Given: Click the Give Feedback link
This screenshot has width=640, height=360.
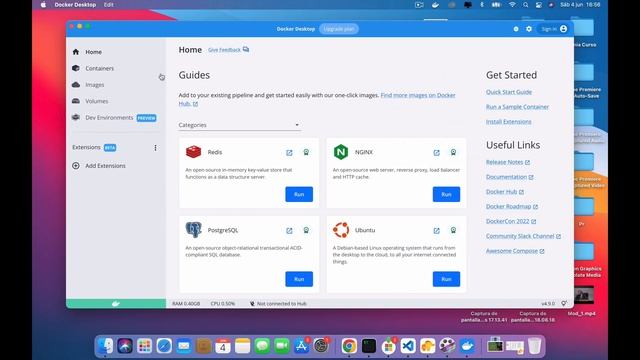Looking at the screenshot, I should pos(228,50).
